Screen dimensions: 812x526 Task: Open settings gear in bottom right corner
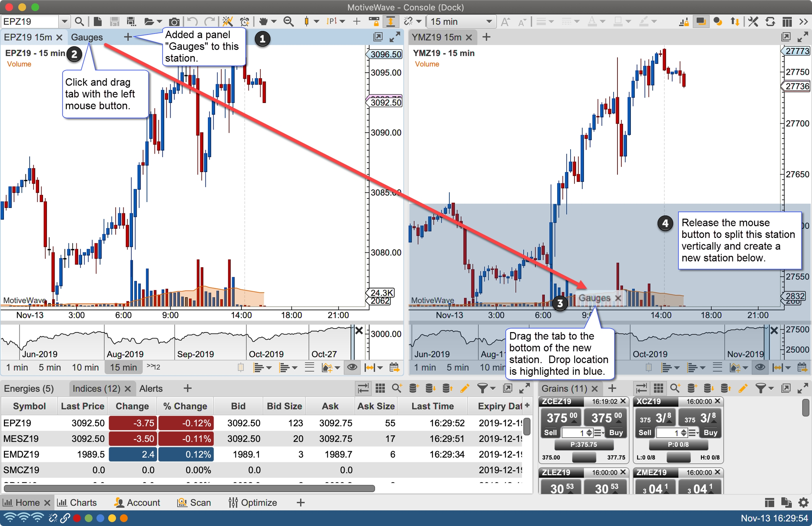click(x=803, y=502)
